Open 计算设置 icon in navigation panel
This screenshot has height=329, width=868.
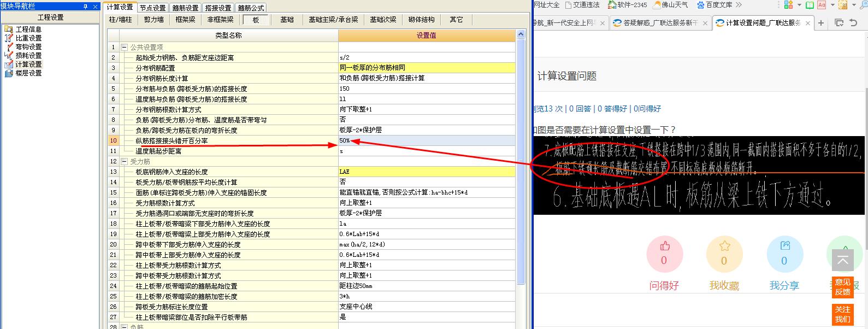click(8, 64)
